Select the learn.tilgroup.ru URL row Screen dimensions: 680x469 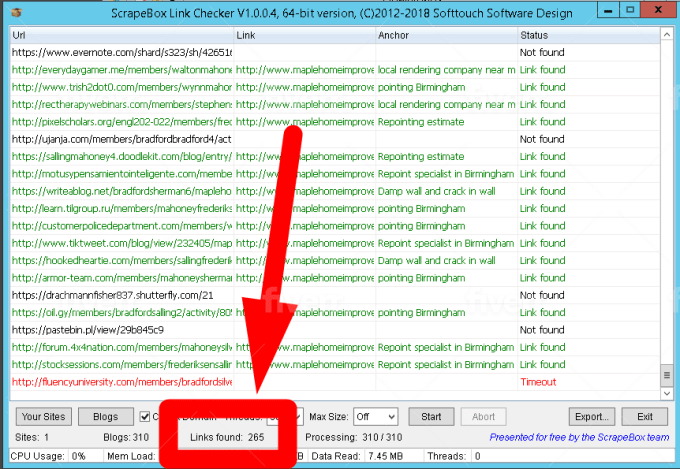(x=335, y=209)
